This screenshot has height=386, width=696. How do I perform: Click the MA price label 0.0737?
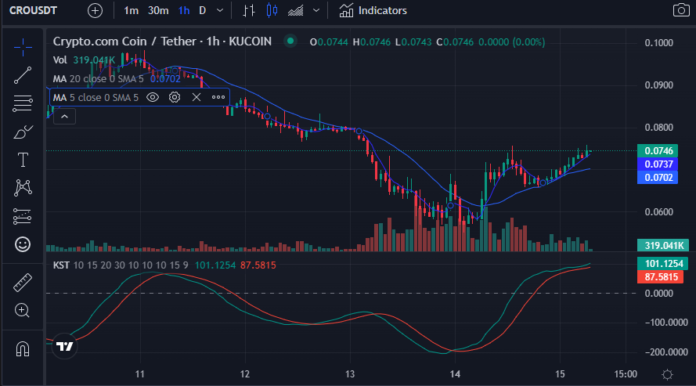[658, 164]
